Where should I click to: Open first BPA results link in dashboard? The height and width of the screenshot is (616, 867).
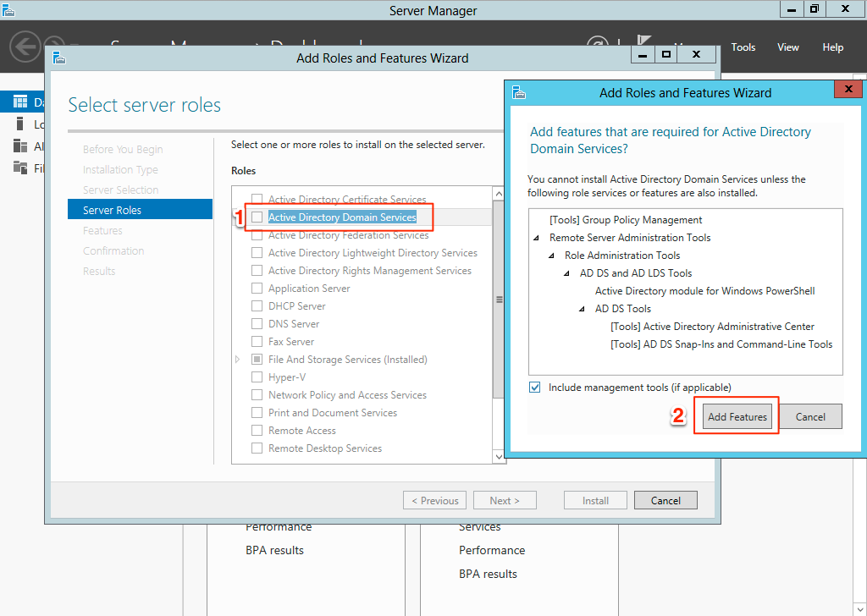click(275, 550)
